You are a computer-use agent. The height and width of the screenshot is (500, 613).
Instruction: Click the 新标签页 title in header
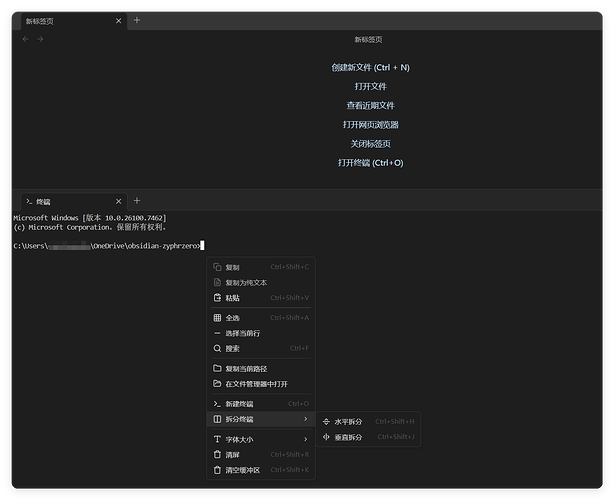click(368, 39)
